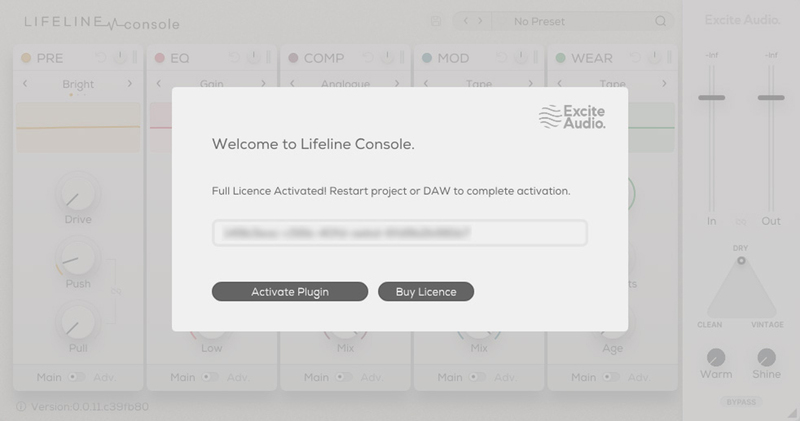The image size is (800, 421).
Task: Click the Out level fader handle
Action: point(771,97)
